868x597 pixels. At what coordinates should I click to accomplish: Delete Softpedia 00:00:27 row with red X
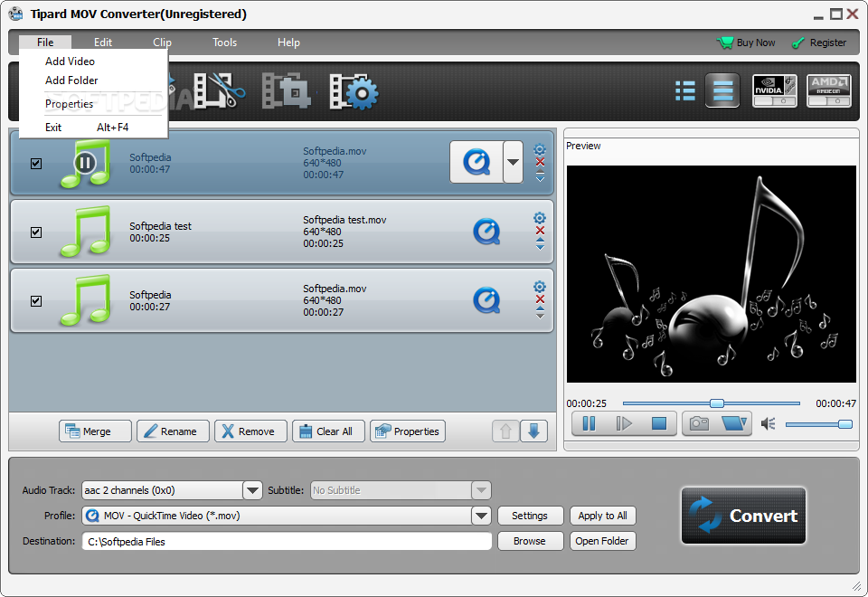point(541,299)
